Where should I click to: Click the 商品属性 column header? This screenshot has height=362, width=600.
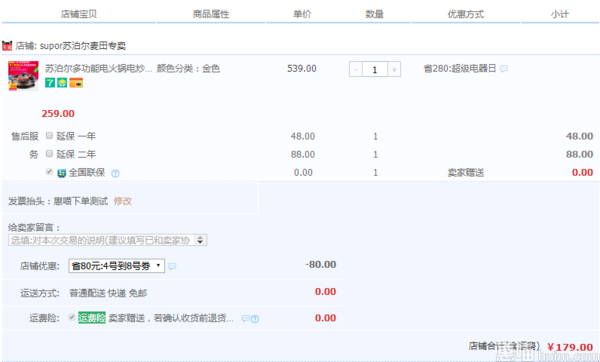pyautogui.click(x=211, y=14)
